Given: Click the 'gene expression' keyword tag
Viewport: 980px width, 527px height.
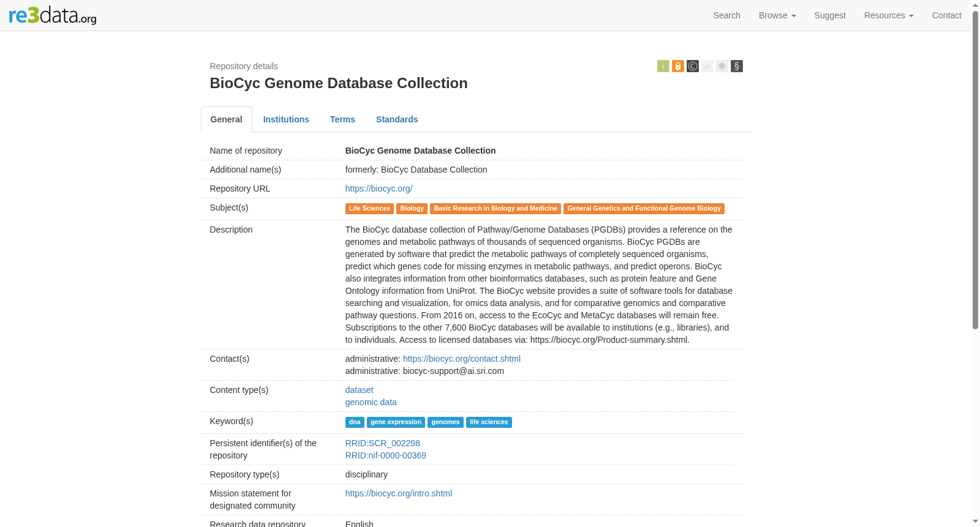Looking at the screenshot, I should click(x=396, y=422).
